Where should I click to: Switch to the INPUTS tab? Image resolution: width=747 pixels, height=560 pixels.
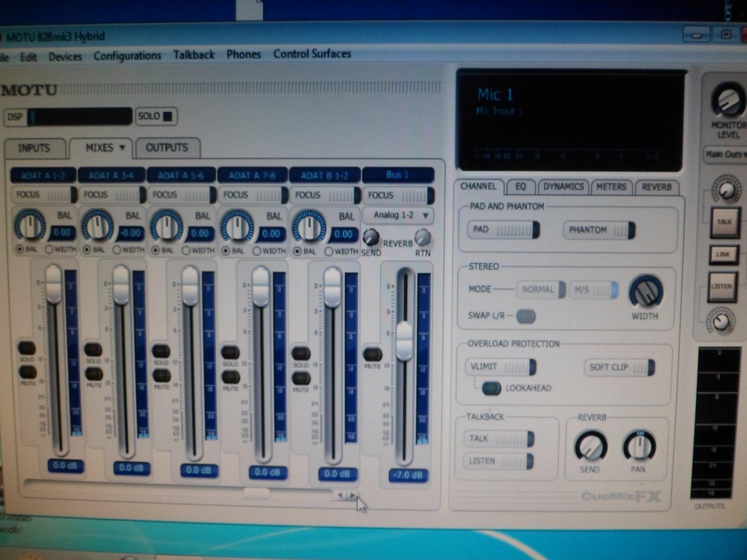pos(34,148)
